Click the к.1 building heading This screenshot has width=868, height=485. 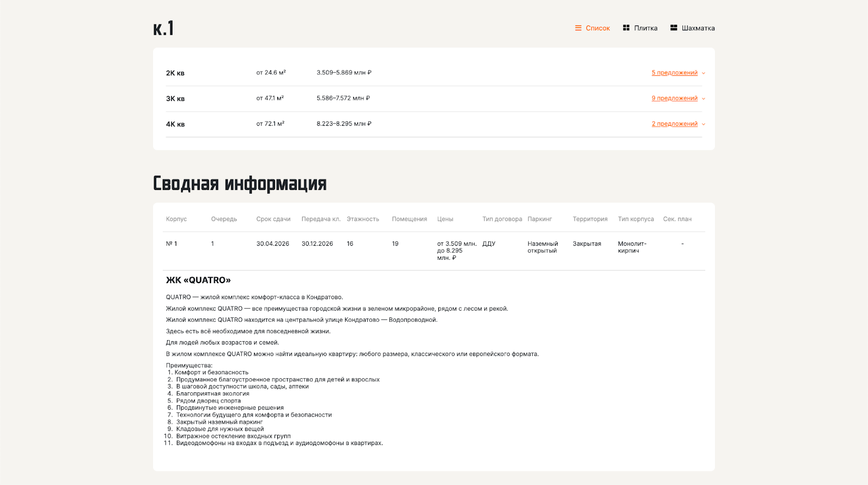pos(163,28)
